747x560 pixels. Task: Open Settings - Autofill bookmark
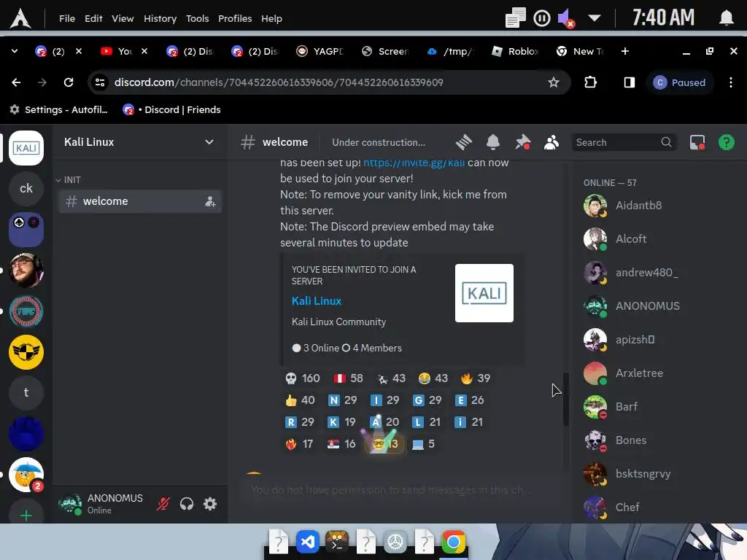[x=59, y=109]
